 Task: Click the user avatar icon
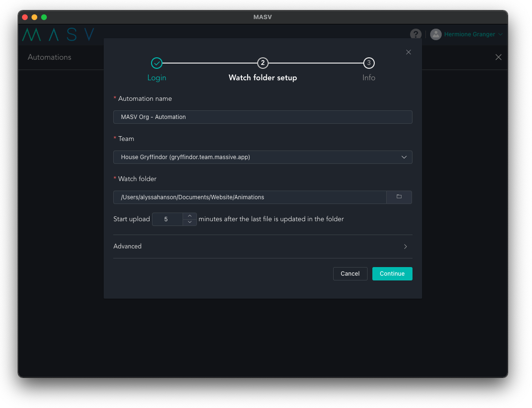[435, 34]
